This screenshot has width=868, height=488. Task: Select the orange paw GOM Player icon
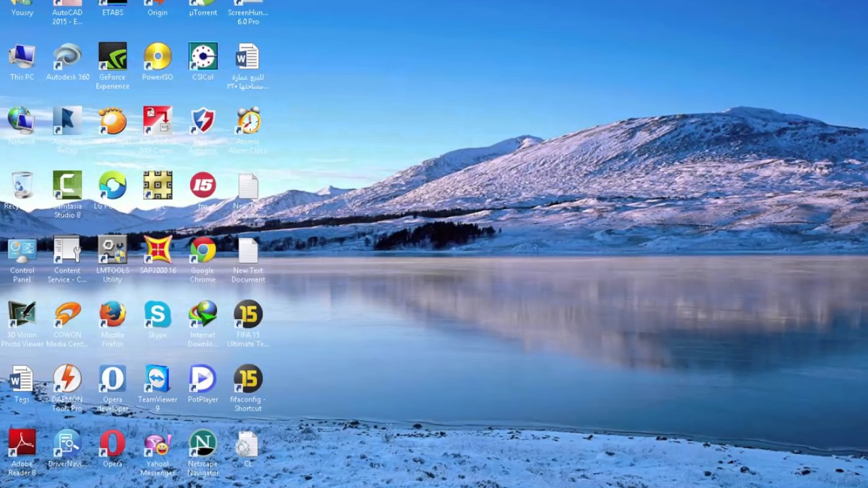pos(113,126)
